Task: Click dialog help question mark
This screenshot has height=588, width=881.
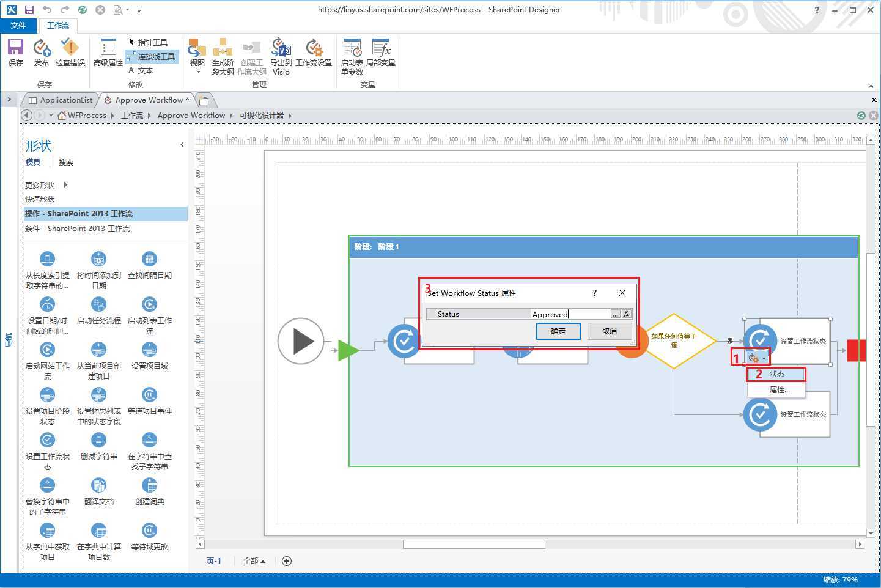Action: tap(594, 293)
